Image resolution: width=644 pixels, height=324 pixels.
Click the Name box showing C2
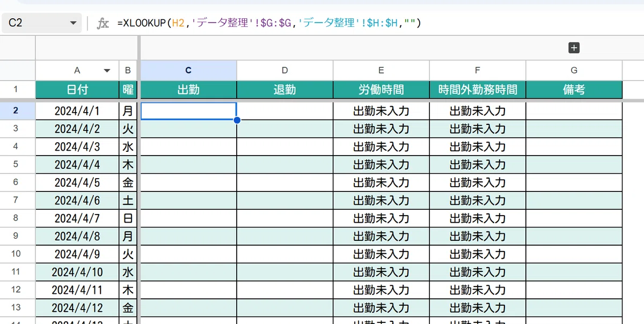[x=41, y=23]
